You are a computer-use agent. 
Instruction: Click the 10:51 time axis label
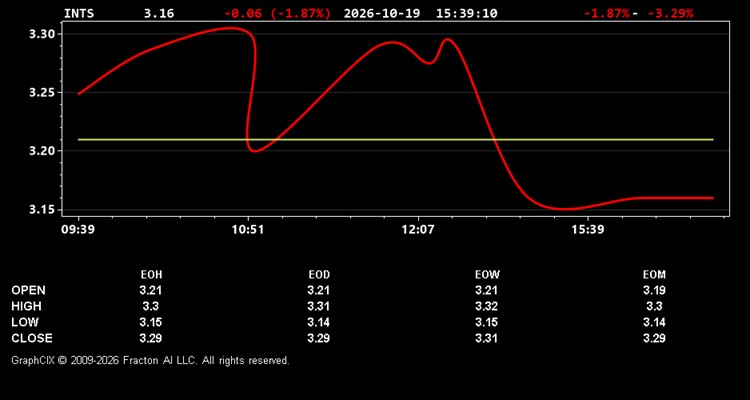[247, 229]
